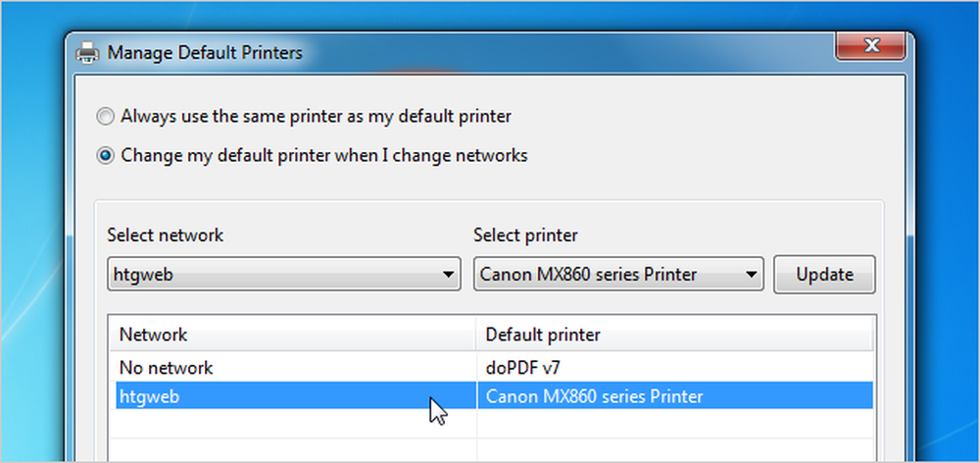Click the Select network label
Viewport: 980px width, 463px height.
165,235
